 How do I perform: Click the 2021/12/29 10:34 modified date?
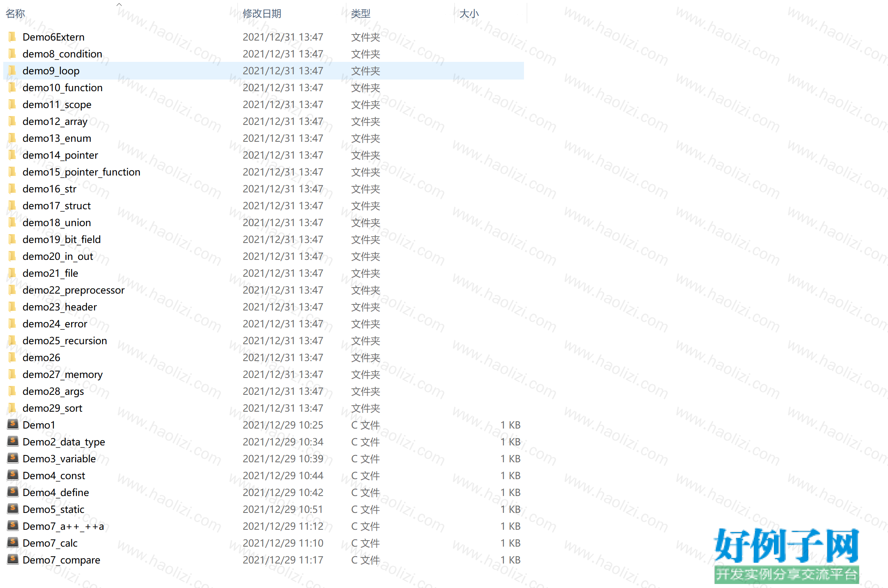point(283,442)
